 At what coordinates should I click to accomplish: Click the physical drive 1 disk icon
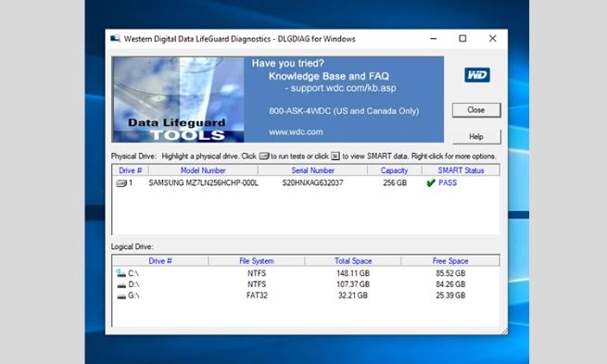coord(121,183)
